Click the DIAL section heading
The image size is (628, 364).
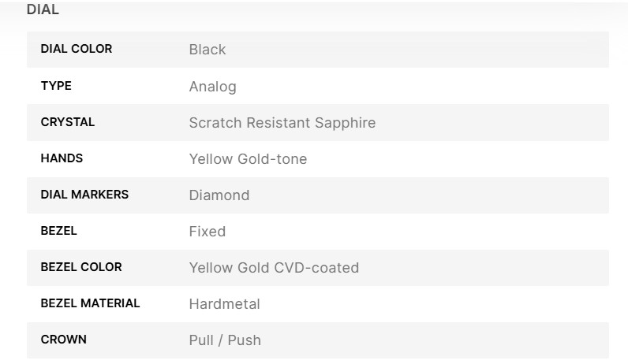(43, 10)
